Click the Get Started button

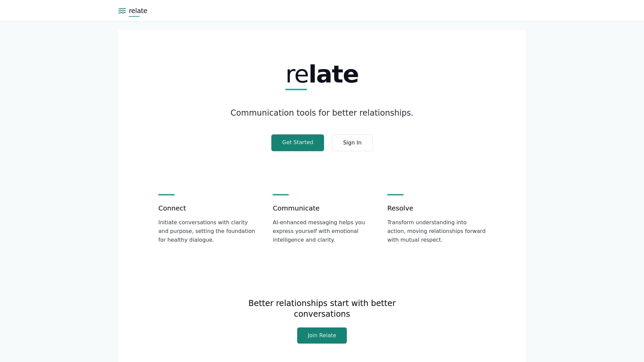coord(297,142)
